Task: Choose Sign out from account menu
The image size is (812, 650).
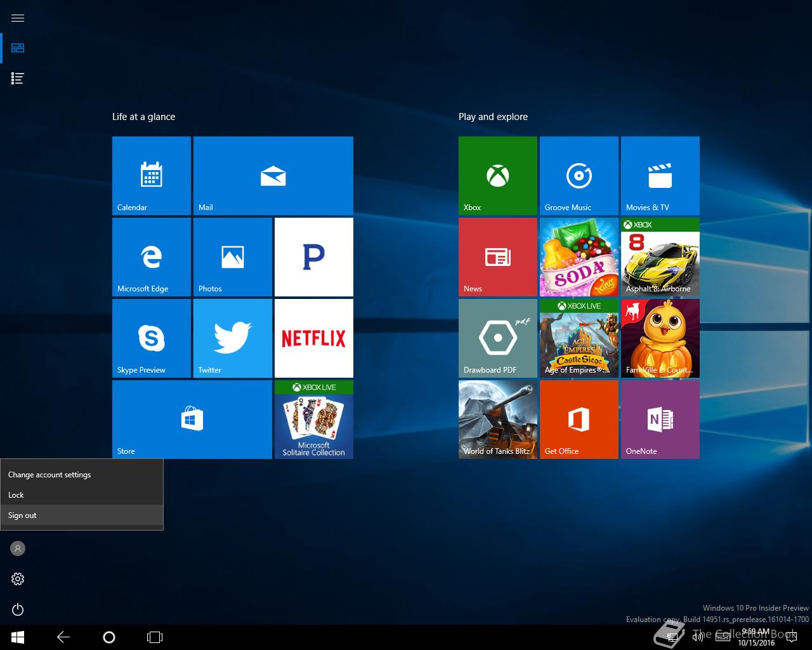Action: pos(82,515)
